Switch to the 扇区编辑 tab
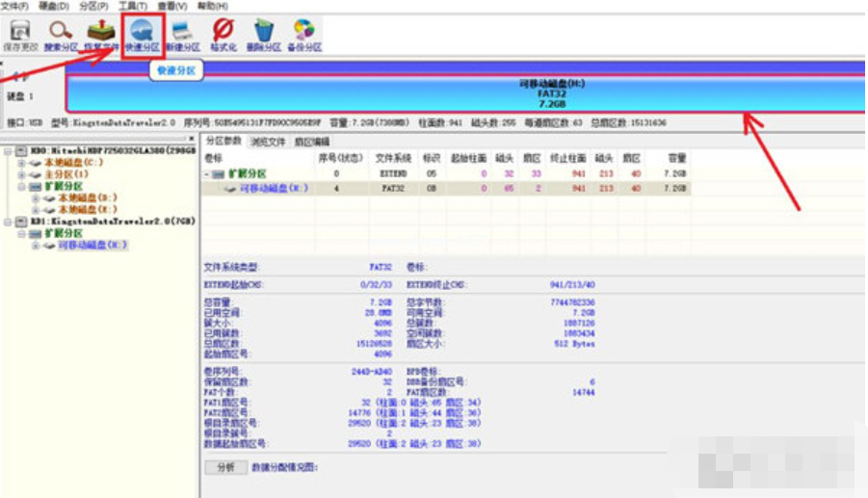Viewport: 868px width, 498px height. pyautogui.click(x=311, y=142)
